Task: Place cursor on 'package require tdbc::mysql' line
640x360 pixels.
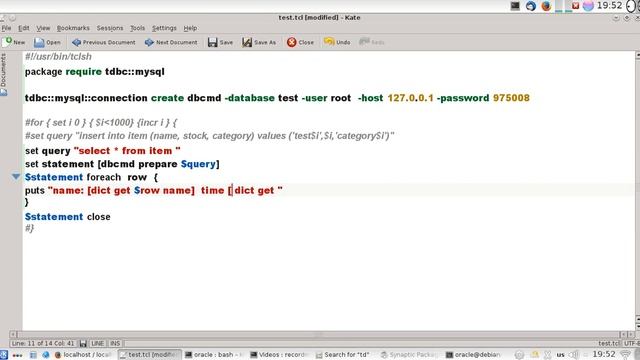Action: [x=95, y=71]
